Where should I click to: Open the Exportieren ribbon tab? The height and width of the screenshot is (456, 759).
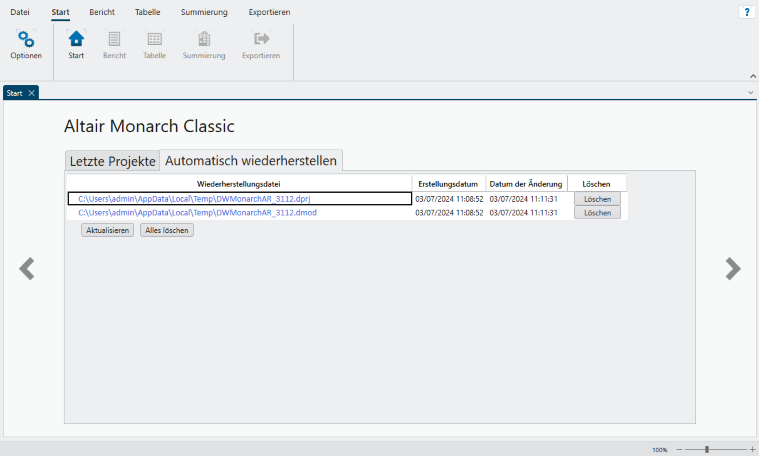point(269,12)
